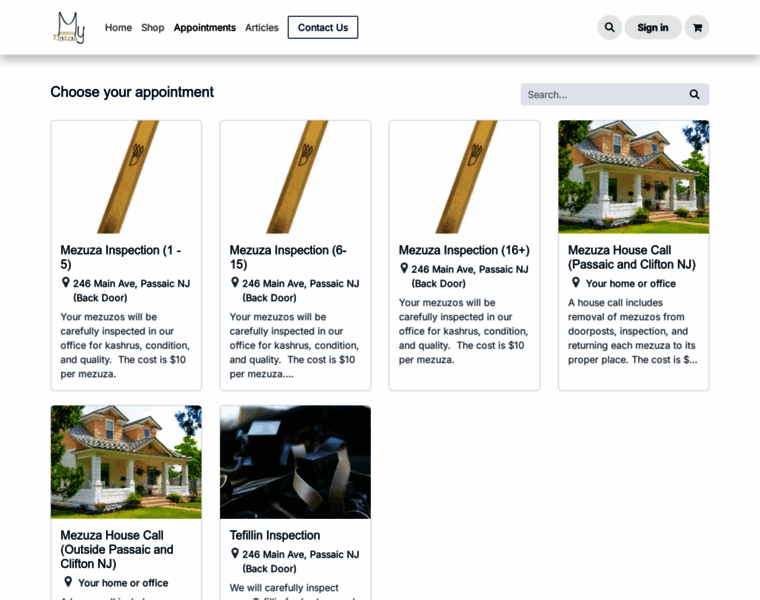Viewport: 760px width, 600px height.
Task: Click house photo on Outside Passaic card
Action: (x=126, y=462)
